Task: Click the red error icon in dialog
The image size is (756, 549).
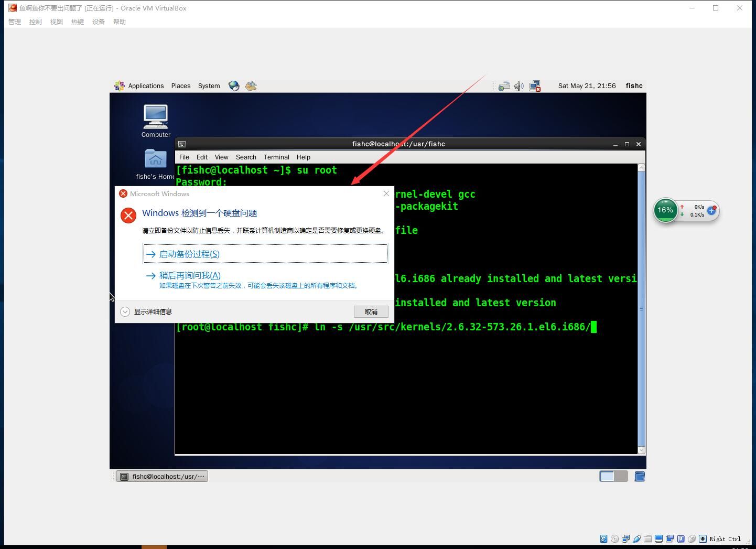Action: (x=128, y=216)
